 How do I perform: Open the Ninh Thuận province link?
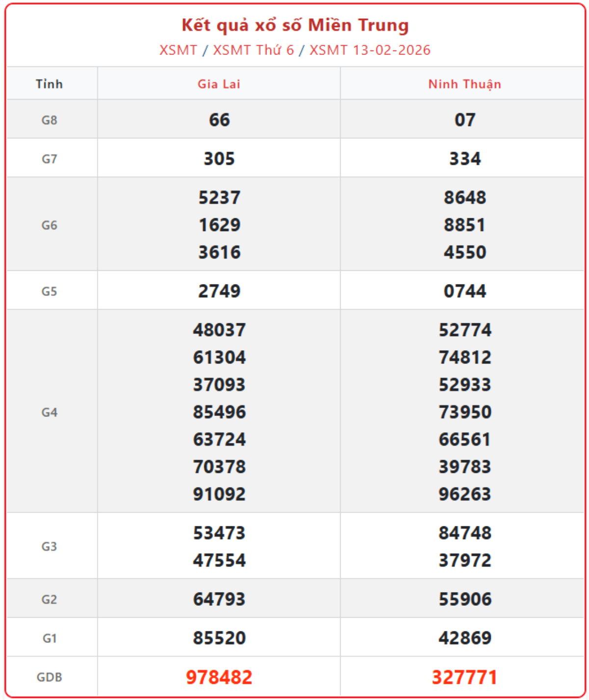coord(464,84)
